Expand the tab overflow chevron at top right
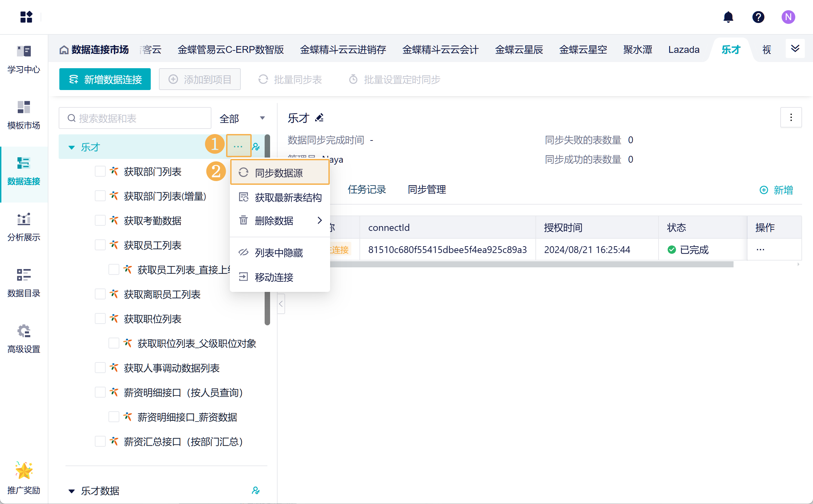This screenshot has width=813, height=504. point(795,49)
